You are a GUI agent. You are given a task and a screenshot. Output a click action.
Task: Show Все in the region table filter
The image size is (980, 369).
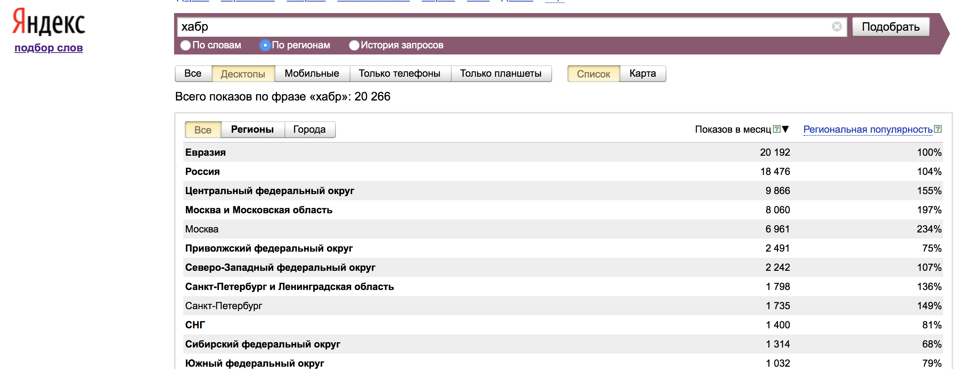203,130
